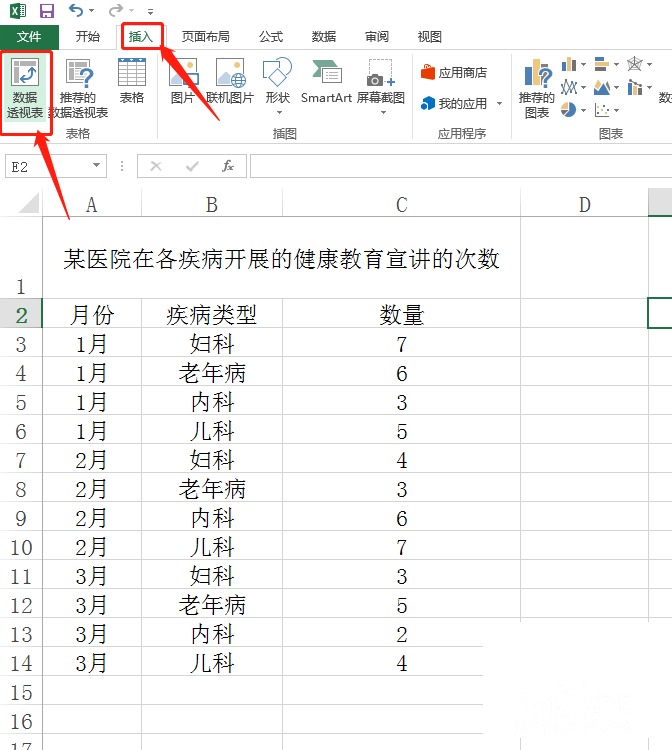Viewport: 672px width, 750px height.
Task: Click the Redo arrow
Action: [x=115, y=10]
